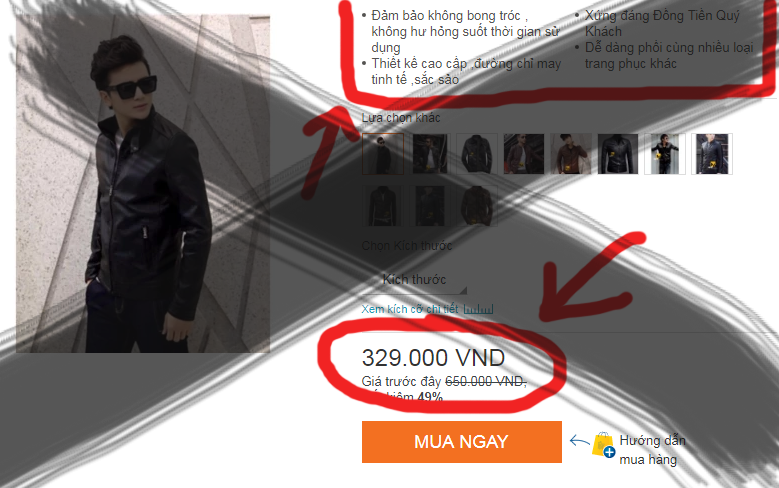Click the yellow shopping bag icon

[x=603, y=444]
